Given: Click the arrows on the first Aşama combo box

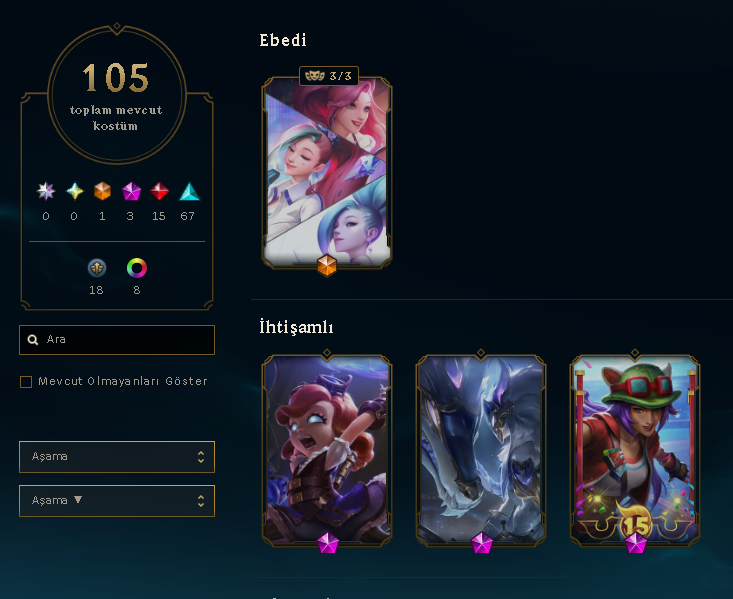Looking at the screenshot, I should coord(201,457).
